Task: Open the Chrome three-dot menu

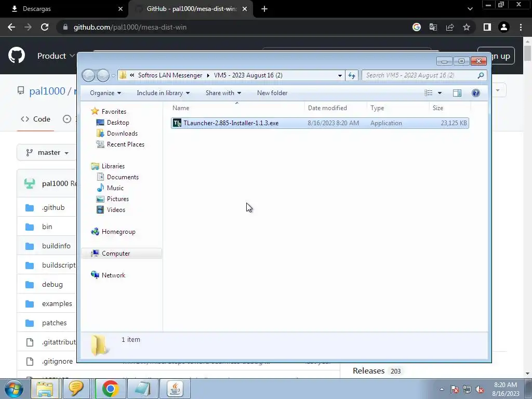Action: (x=521, y=27)
